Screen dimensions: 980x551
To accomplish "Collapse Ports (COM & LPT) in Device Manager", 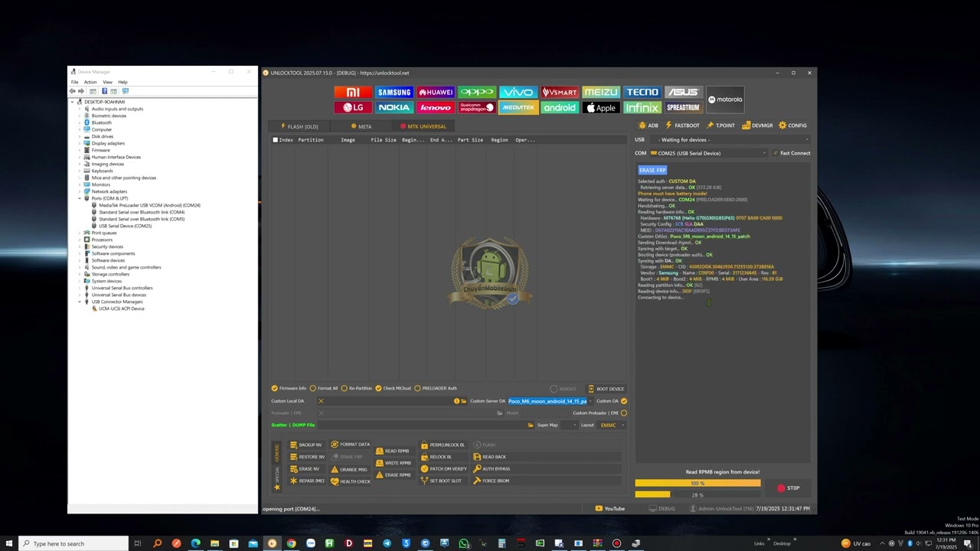I will 79,198.
